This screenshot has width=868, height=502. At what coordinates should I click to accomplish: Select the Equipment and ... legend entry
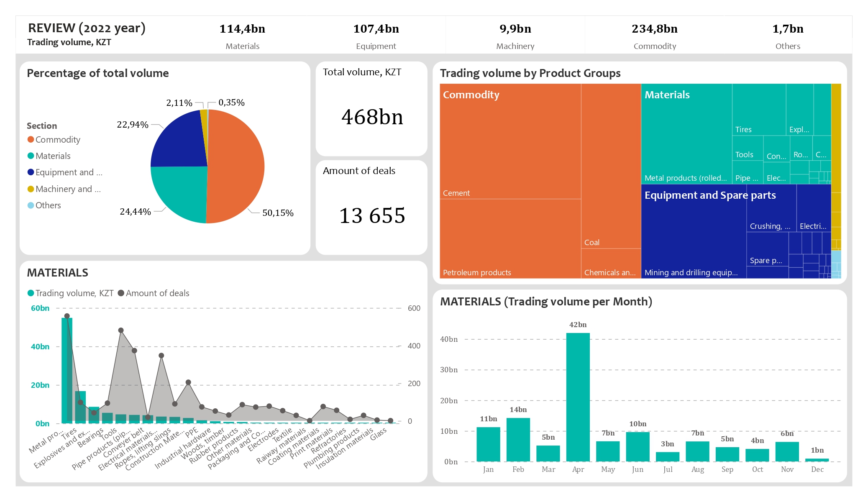click(x=65, y=172)
